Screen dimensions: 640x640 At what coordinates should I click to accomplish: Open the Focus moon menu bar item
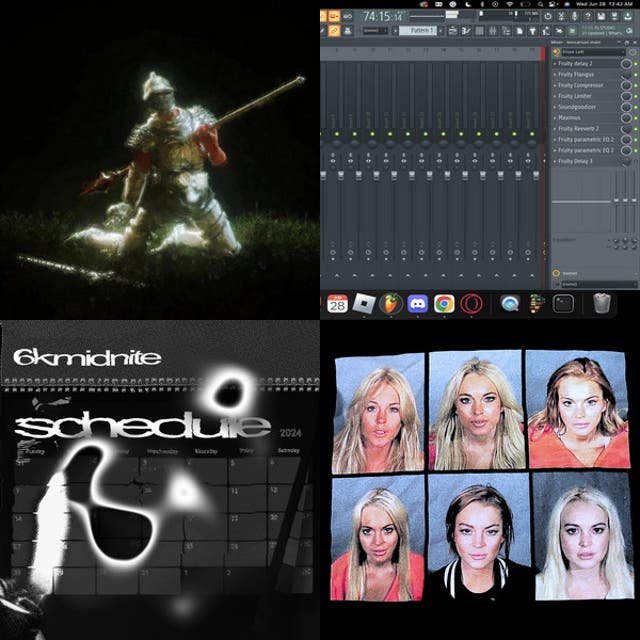tap(468, 4)
